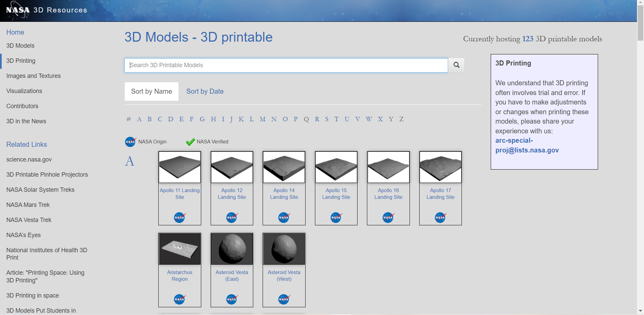Screen dimensions: 644x315
Task: Jump to the # index filter
Action: [128, 119]
